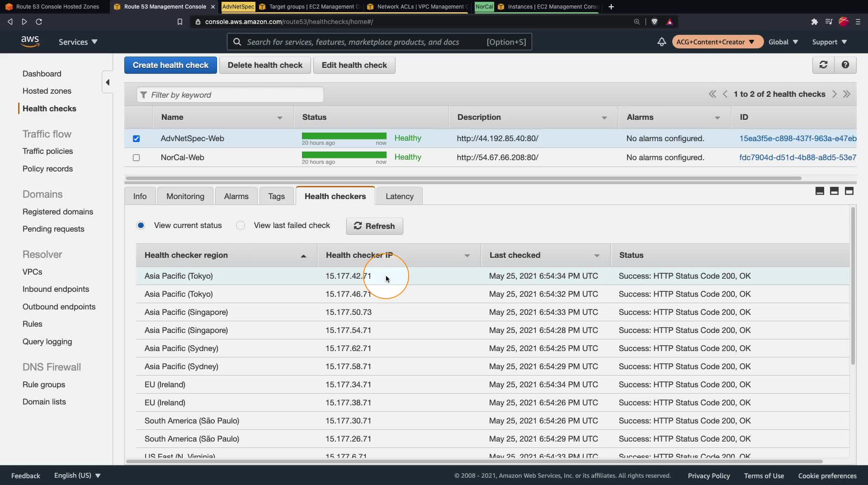Screen dimensions: 868x485
Task: Click the browser back arrow
Action: click(10, 22)
